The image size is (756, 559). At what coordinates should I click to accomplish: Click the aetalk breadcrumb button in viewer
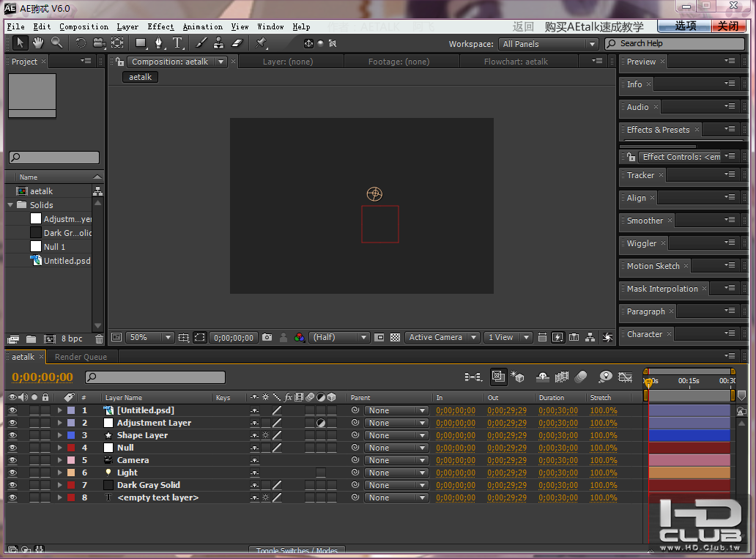141,77
